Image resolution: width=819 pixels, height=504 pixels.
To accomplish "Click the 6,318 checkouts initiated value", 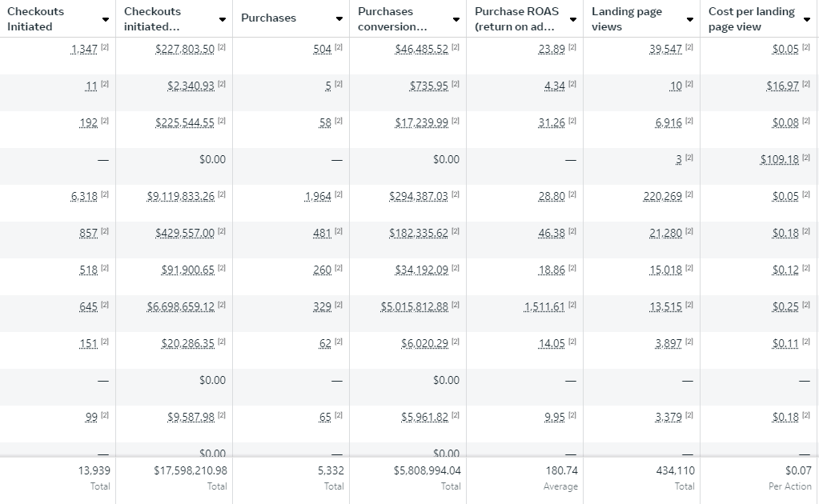I will point(84,196).
